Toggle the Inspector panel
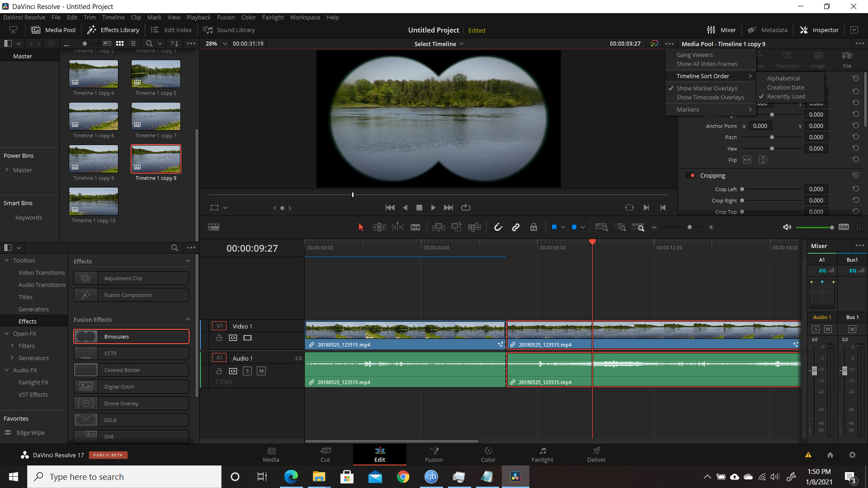The height and width of the screenshot is (488, 868). coord(819,30)
